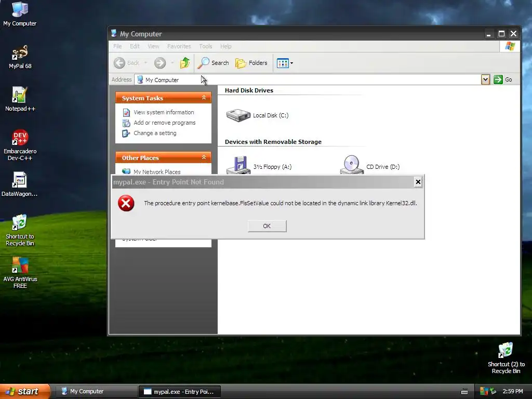Expand the Forward button history arrow

(172, 63)
